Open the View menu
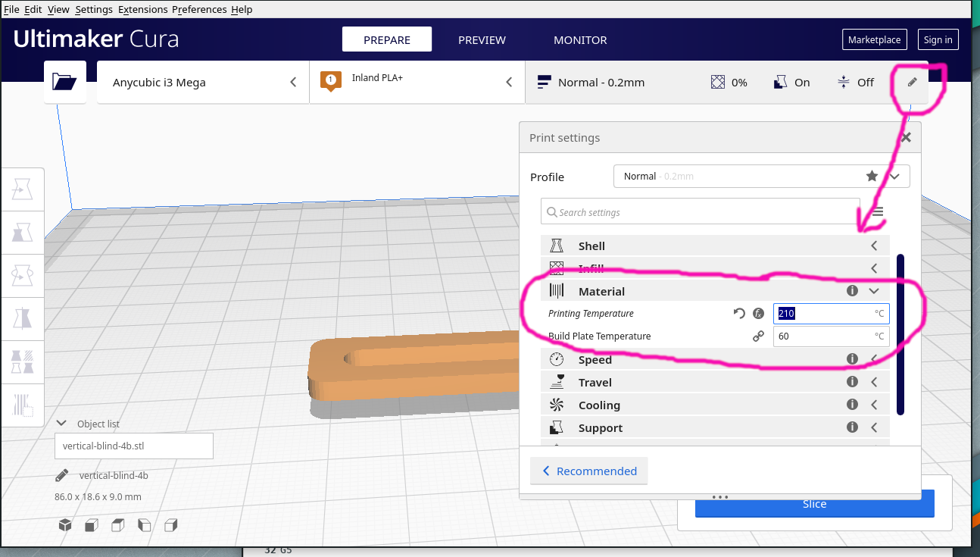This screenshot has height=557, width=980. coord(58,9)
